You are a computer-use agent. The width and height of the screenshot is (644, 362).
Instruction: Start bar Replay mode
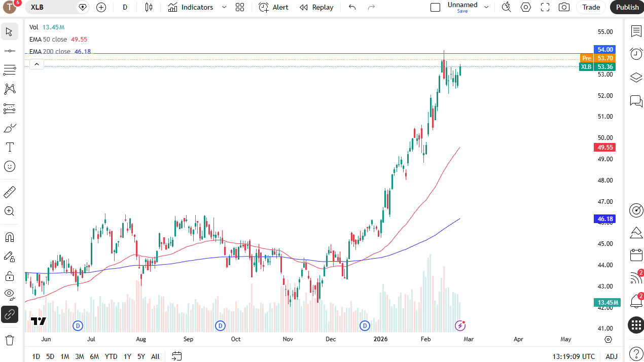click(316, 7)
